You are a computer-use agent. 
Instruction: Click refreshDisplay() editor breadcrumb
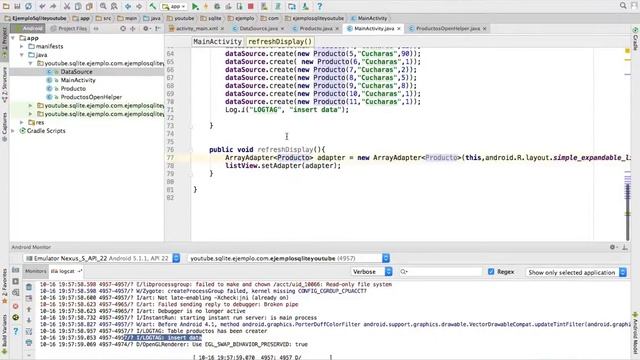[280, 42]
